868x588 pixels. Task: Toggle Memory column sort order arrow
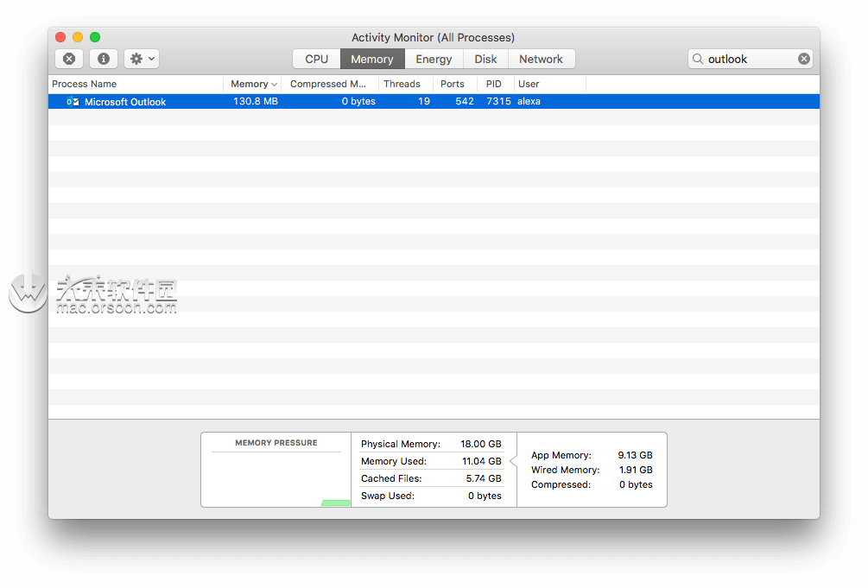pos(274,84)
